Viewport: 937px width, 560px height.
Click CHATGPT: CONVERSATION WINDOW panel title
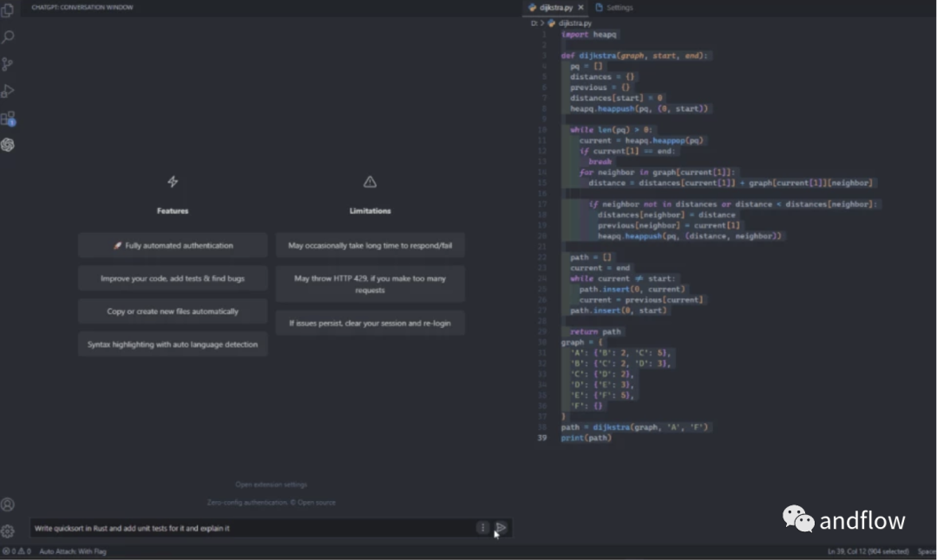click(82, 7)
